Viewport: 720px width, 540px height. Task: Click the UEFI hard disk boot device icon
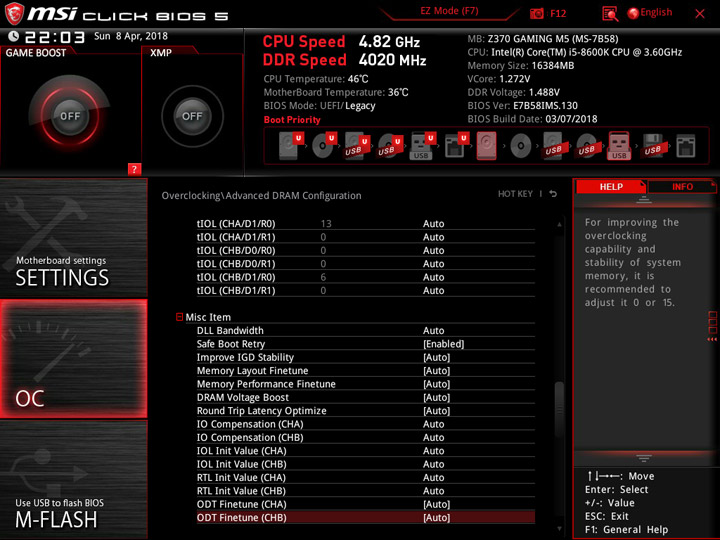tap(291, 146)
